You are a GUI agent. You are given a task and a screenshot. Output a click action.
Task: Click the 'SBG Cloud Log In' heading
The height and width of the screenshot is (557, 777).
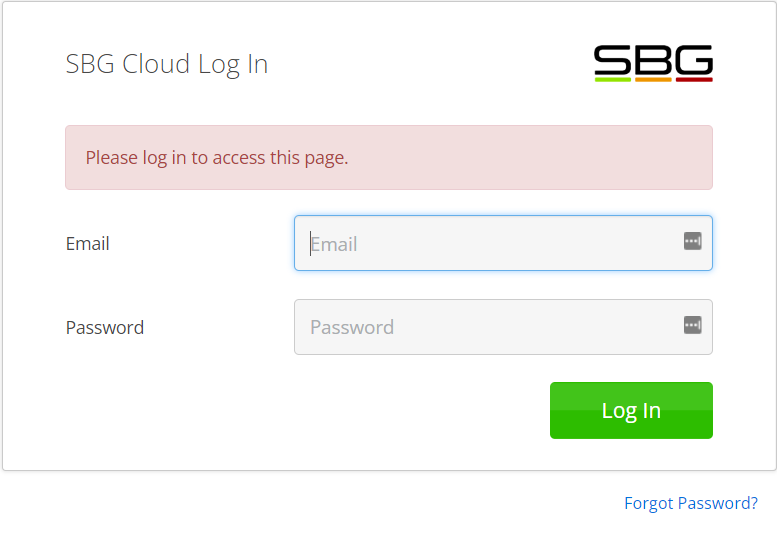(166, 64)
